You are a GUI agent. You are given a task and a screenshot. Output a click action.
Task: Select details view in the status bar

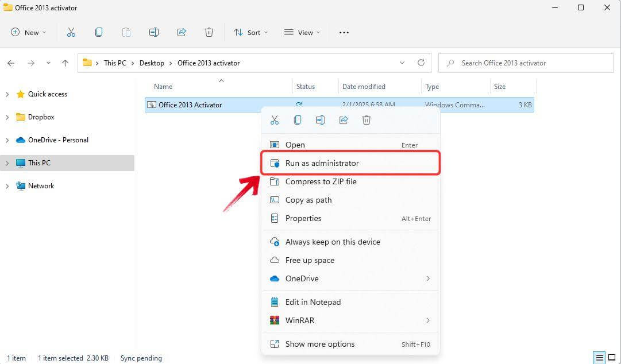599,358
